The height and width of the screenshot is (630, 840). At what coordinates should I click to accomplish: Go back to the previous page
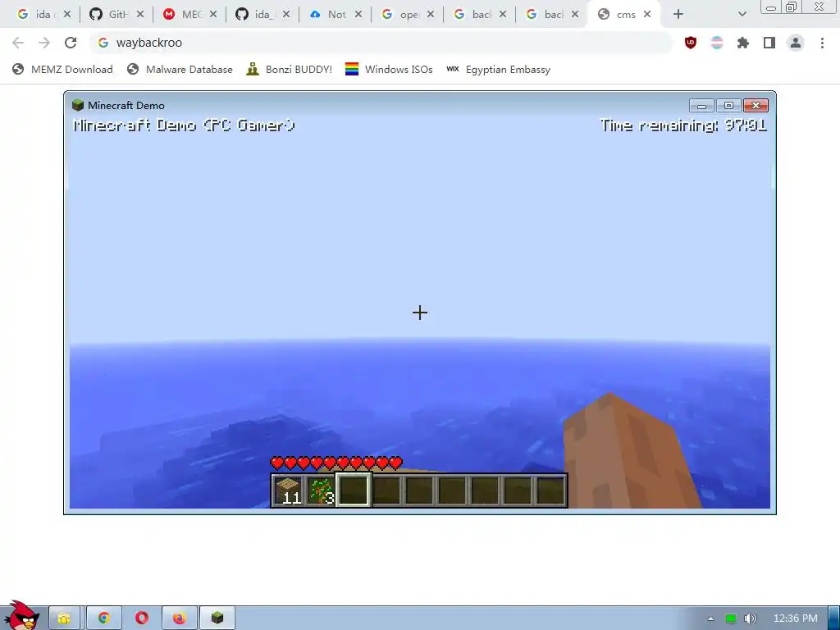(x=18, y=43)
